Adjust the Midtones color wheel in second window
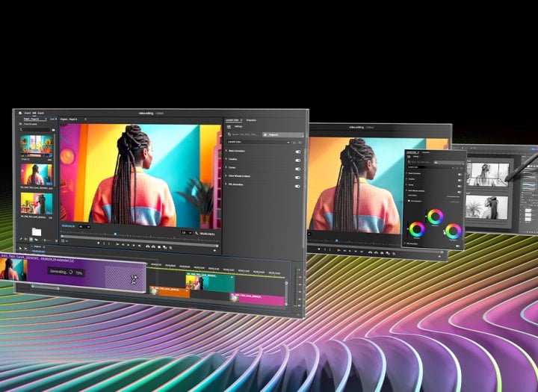The width and height of the screenshot is (538, 392). pos(436,217)
